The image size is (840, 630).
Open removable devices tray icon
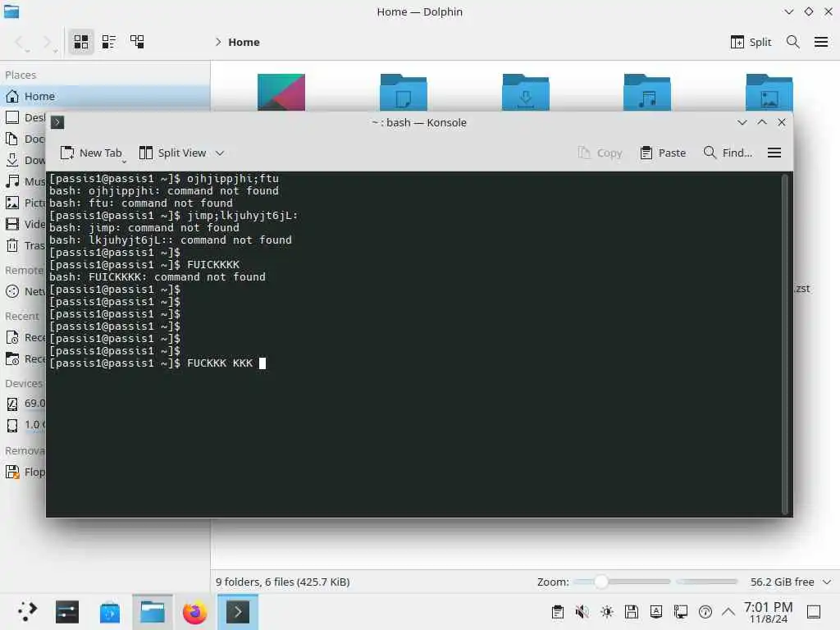pyautogui.click(x=632, y=612)
